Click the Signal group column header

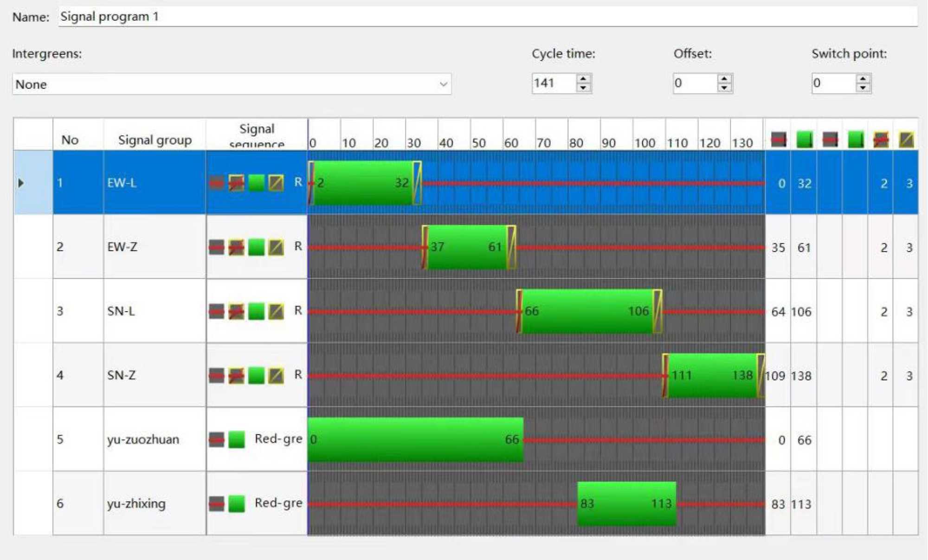pos(155,140)
